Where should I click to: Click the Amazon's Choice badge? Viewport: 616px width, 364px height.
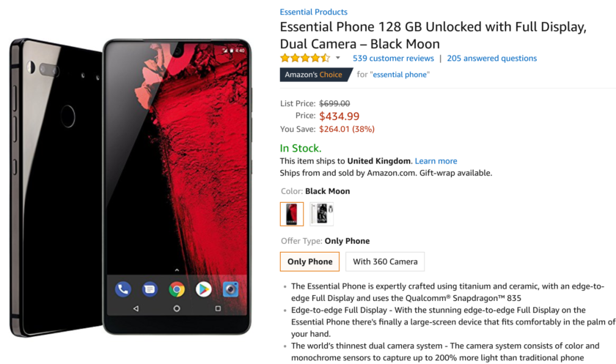315,75
